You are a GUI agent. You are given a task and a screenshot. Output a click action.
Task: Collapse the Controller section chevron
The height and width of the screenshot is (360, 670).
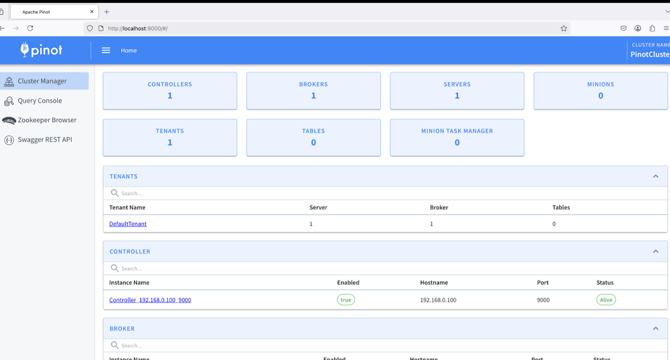[x=655, y=252]
